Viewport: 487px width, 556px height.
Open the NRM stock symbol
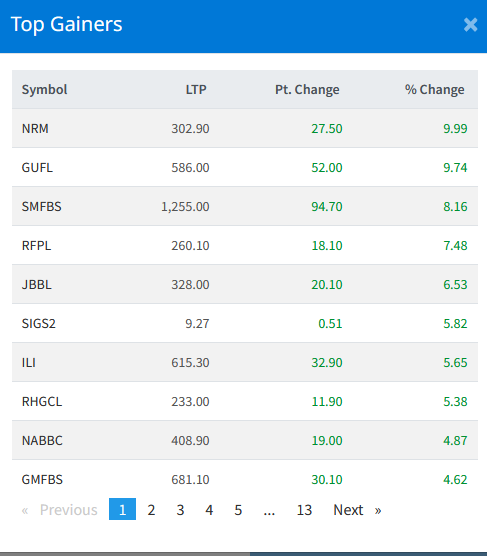click(35, 128)
